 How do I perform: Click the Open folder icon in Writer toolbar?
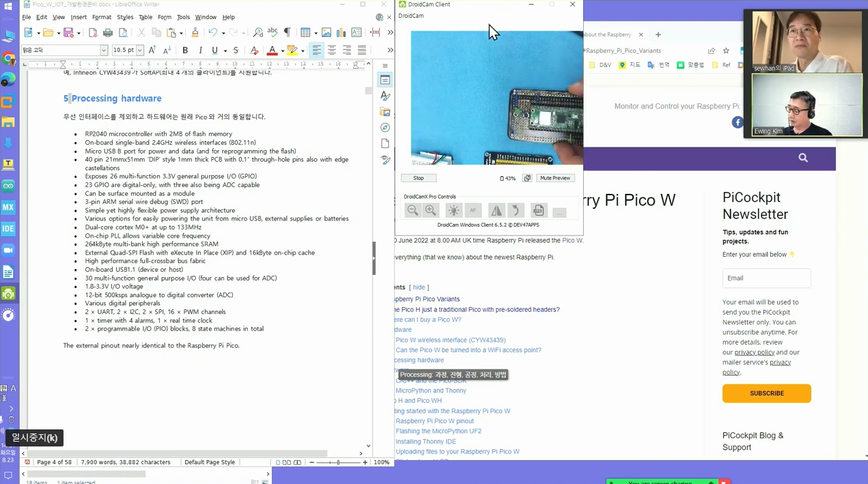point(48,32)
